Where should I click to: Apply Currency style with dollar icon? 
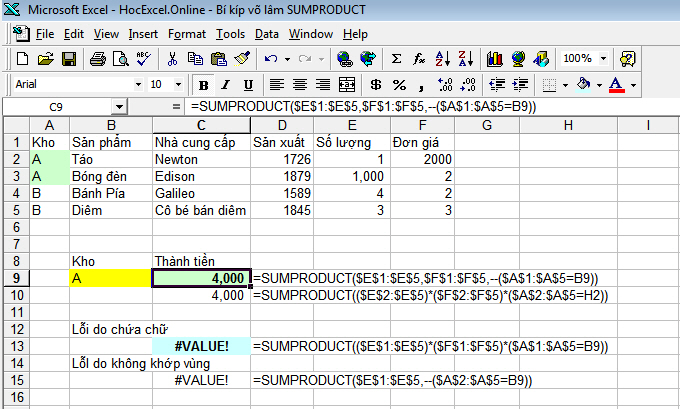[376, 85]
